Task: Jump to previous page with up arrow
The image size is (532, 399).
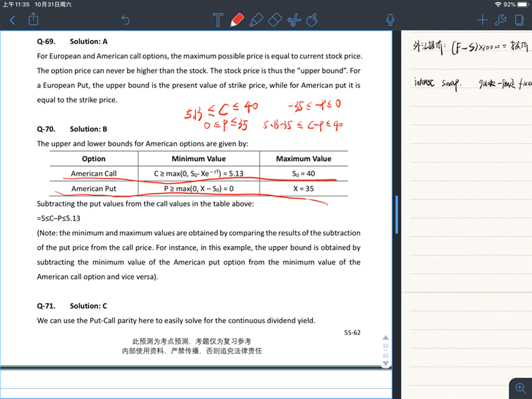Action: click(x=385, y=337)
